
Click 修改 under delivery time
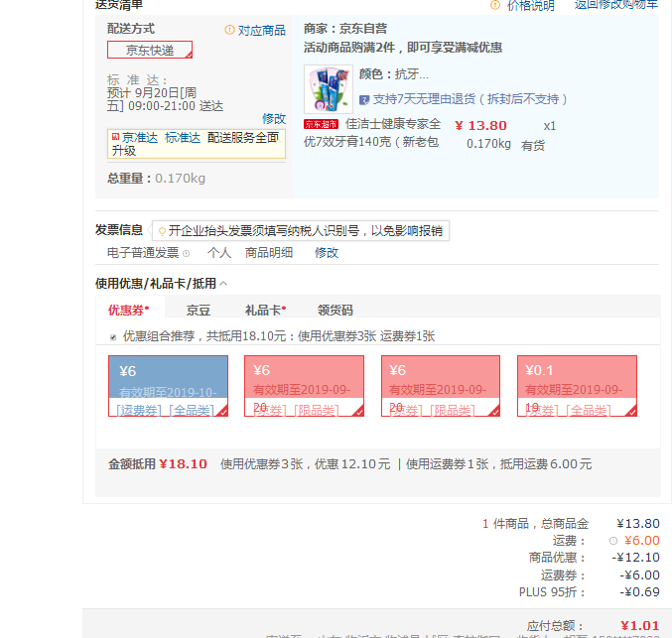[x=274, y=119]
